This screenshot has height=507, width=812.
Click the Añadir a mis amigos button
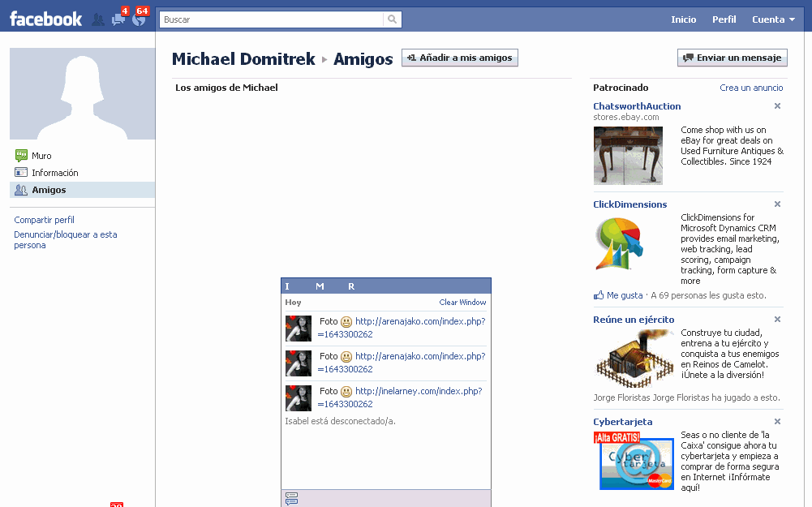(x=460, y=58)
